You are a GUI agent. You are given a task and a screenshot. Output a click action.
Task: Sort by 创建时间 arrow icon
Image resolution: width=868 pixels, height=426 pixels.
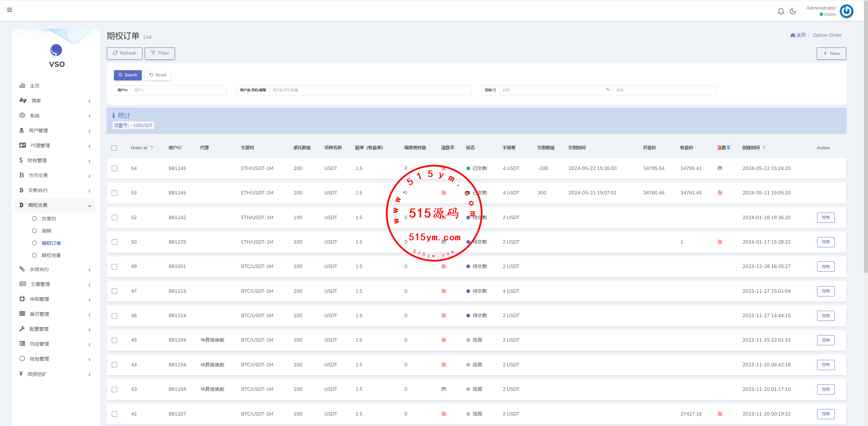[x=764, y=148]
